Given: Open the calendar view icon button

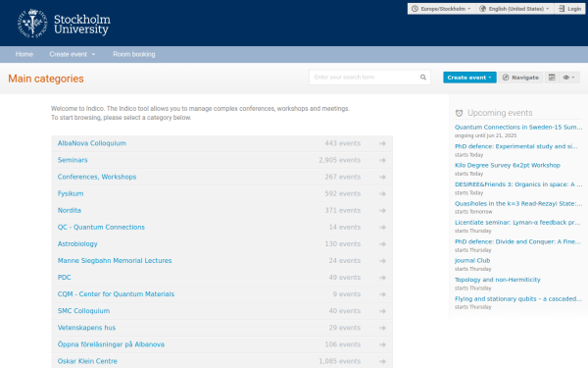Looking at the screenshot, I should 552,78.
